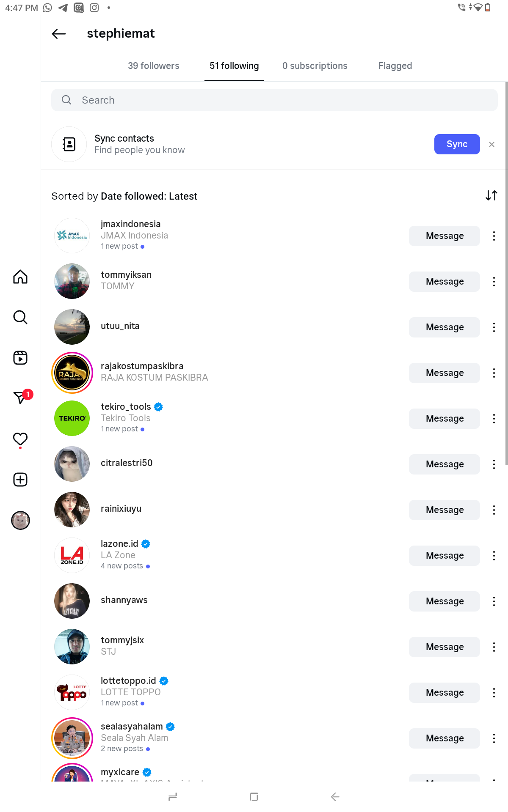Change sort order with arrows icon
This screenshot has width=508, height=812.
coord(491,195)
